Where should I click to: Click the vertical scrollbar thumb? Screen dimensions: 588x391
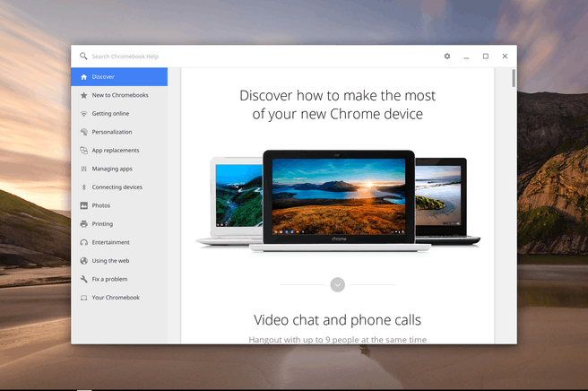pos(514,78)
